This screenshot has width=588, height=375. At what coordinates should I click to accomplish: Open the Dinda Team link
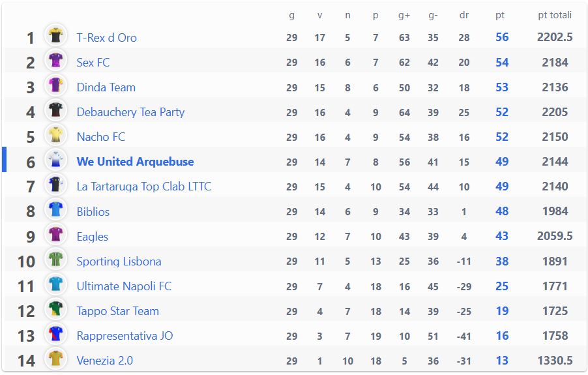point(106,87)
